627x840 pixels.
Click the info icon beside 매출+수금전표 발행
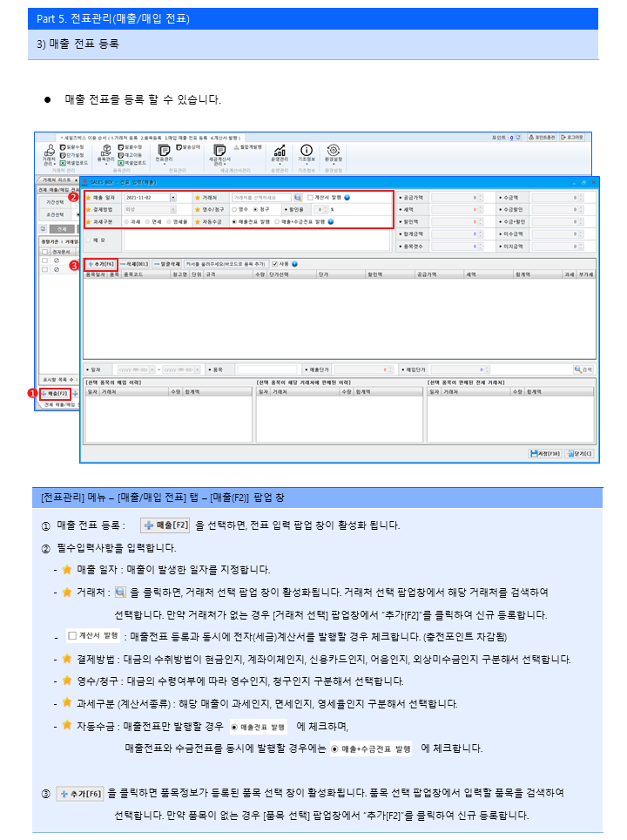(x=330, y=222)
